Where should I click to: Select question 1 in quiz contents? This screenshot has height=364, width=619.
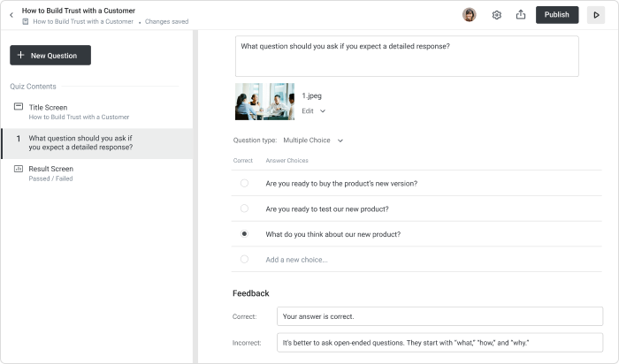96,143
